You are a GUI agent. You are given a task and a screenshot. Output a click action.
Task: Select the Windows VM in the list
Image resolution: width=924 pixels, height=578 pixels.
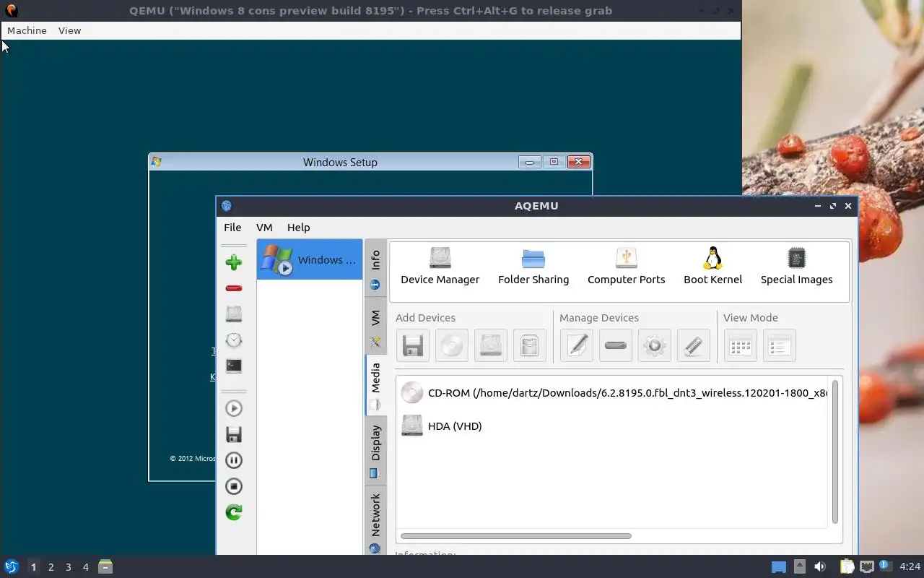point(310,259)
